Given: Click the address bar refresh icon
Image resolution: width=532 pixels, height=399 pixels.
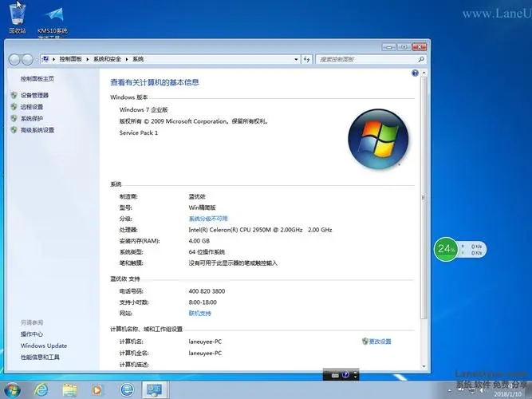Looking at the screenshot, I should click(307, 59).
